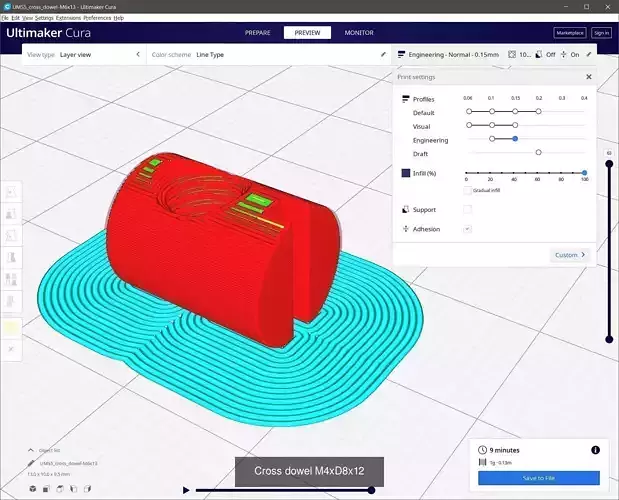Switch to the MONITOR stage tab
The width and height of the screenshot is (619, 500).
tap(359, 33)
